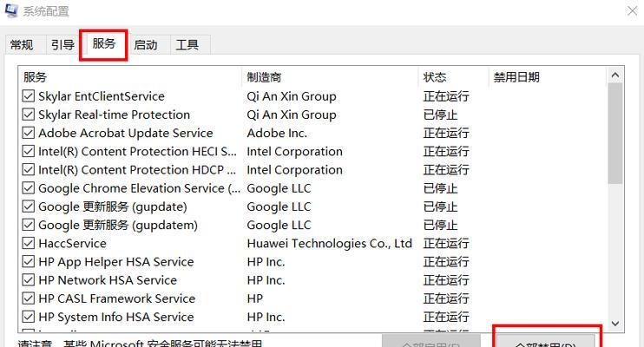Image resolution: width=644 pixels, height=347 pixels.
Task: Toggle Google 更新服务 (gupdatem) checkbox
Action: click(x=29, y=225)
